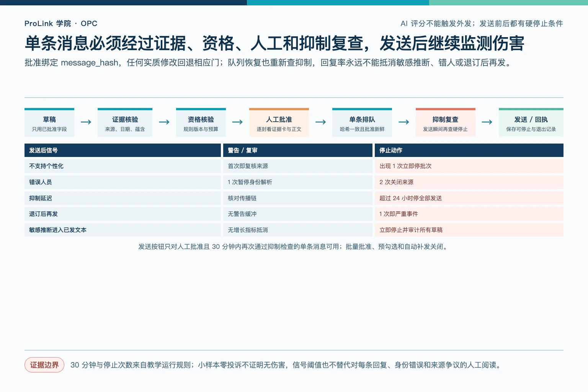Click the 1 次暂停身份解析 cell

[298, 182]
